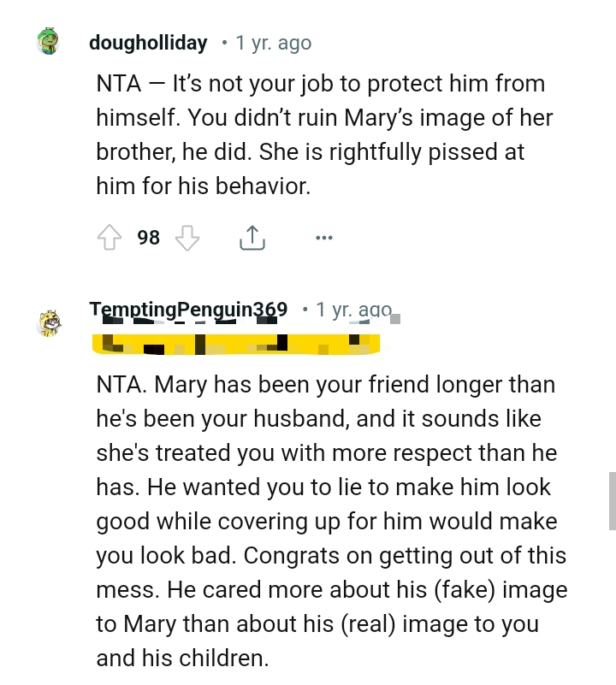Tap dougholliday's green snoo avatar icon
Screen dimensions: 616x685
click(48, 40)
